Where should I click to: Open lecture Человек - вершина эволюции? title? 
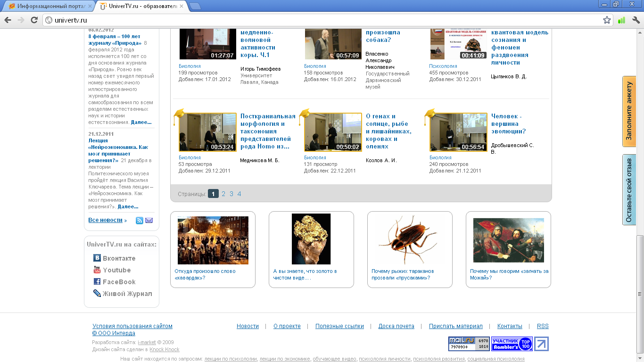[509, 124]
